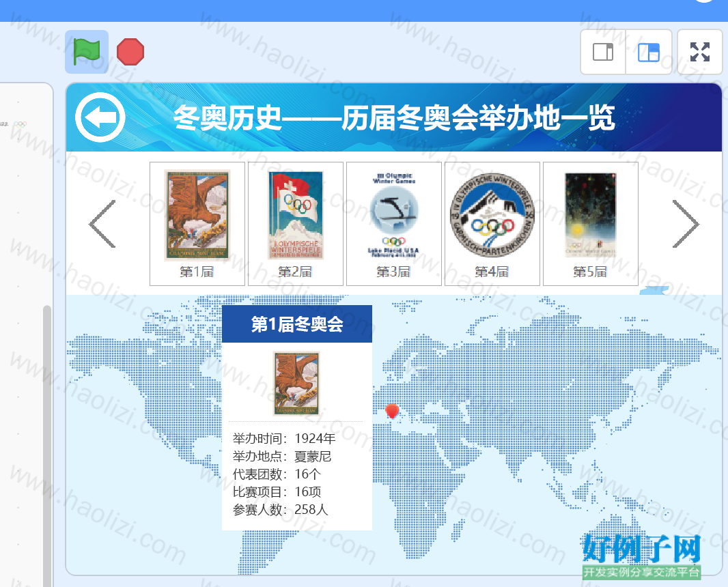Click the text 代表团数：16个
Screen dimensions: 728x587
click(x=277, y=474)
